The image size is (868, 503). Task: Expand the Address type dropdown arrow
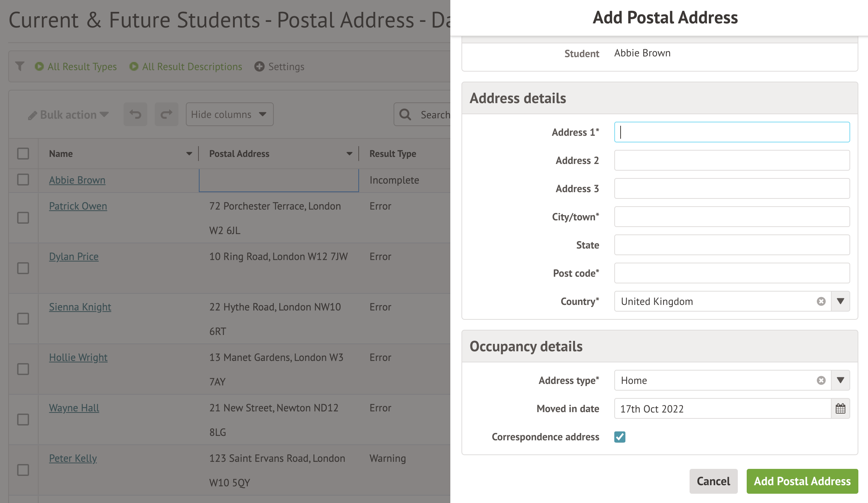click(841, 381)
